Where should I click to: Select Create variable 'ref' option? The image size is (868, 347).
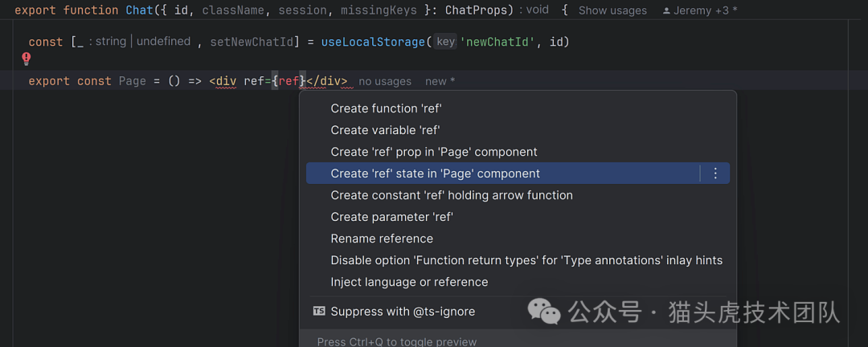385,130
